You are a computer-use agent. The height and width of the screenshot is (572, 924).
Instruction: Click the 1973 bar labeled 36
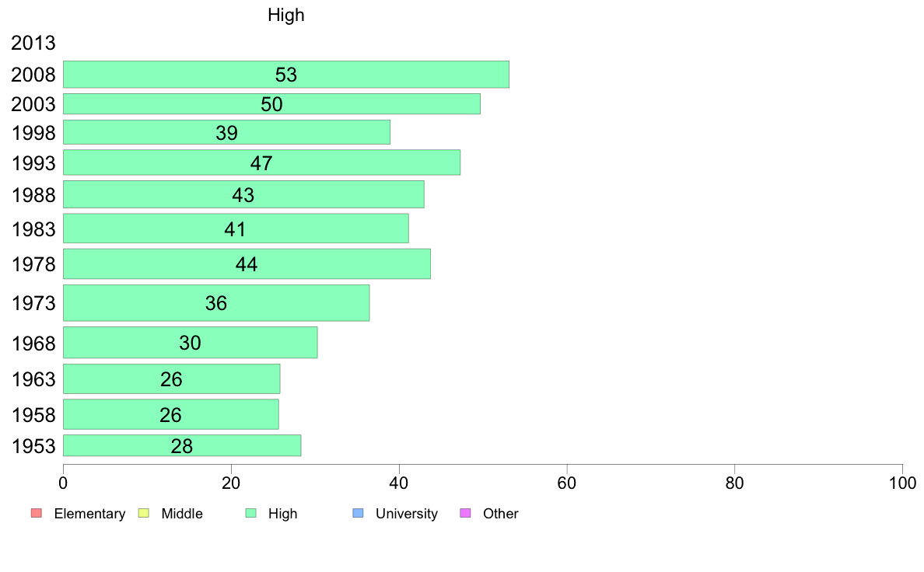(216, 303)
